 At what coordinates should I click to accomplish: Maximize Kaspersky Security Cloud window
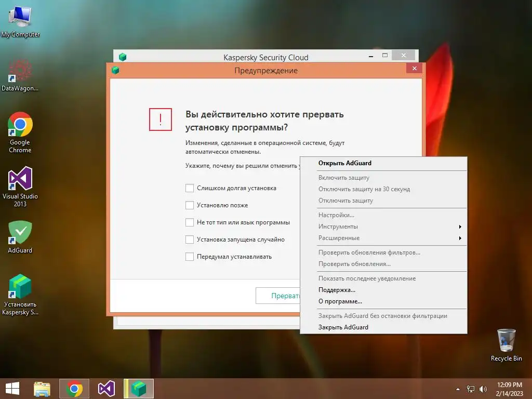coord(385,55)
